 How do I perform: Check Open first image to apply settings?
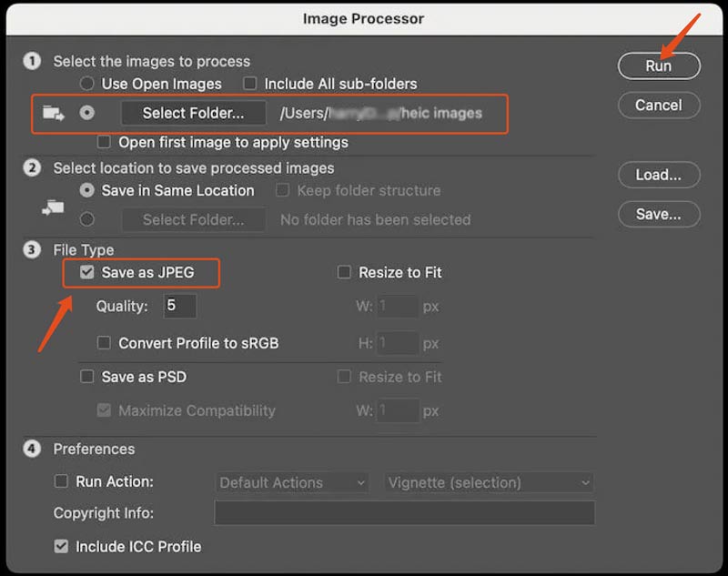103,142
